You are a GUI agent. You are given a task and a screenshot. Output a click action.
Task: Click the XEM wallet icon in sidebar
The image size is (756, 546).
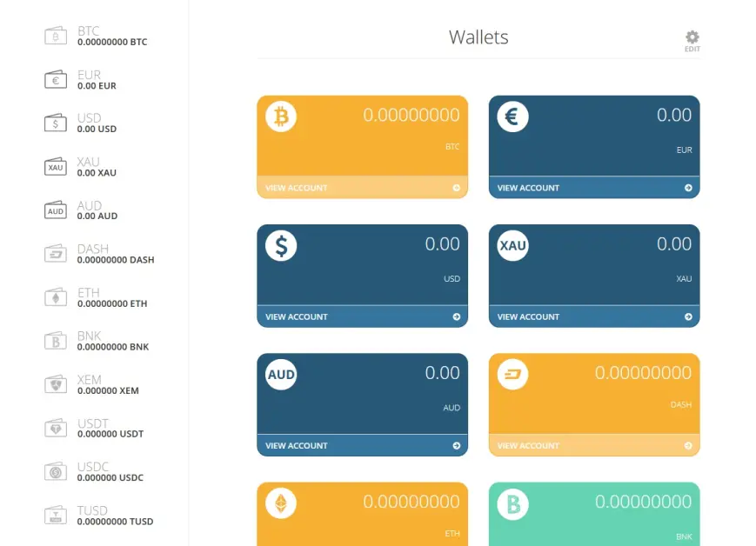point(56,384)
